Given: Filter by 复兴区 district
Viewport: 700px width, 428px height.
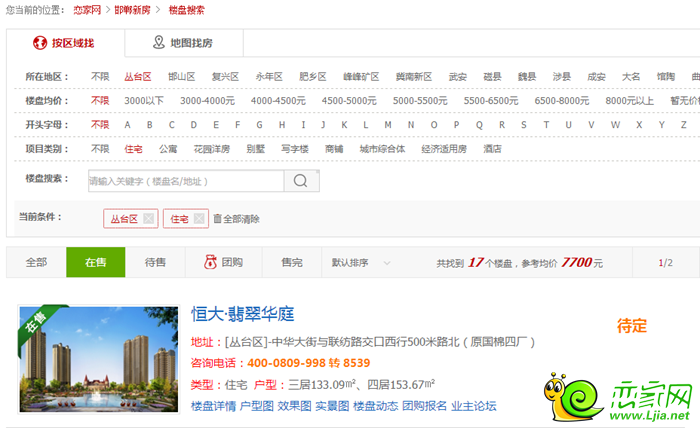Looking at the screenshot, I should coord(225,77).
